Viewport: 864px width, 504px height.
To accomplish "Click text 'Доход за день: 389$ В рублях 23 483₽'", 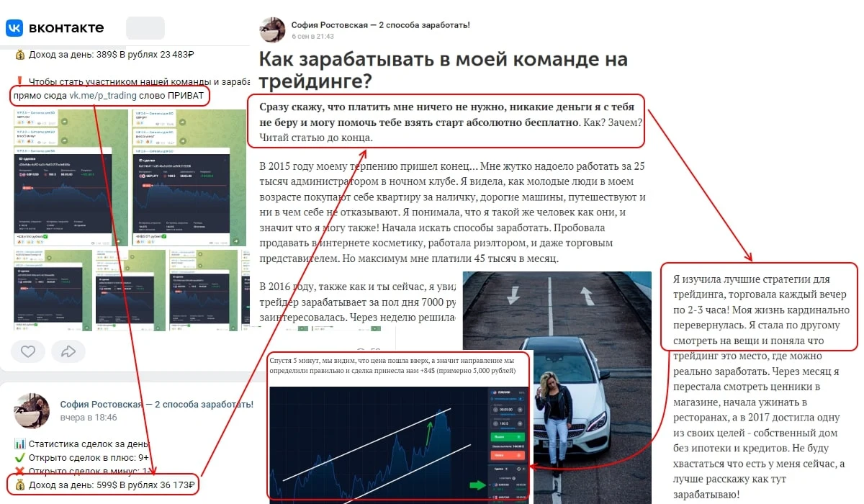I will click(x=112, y=53).
